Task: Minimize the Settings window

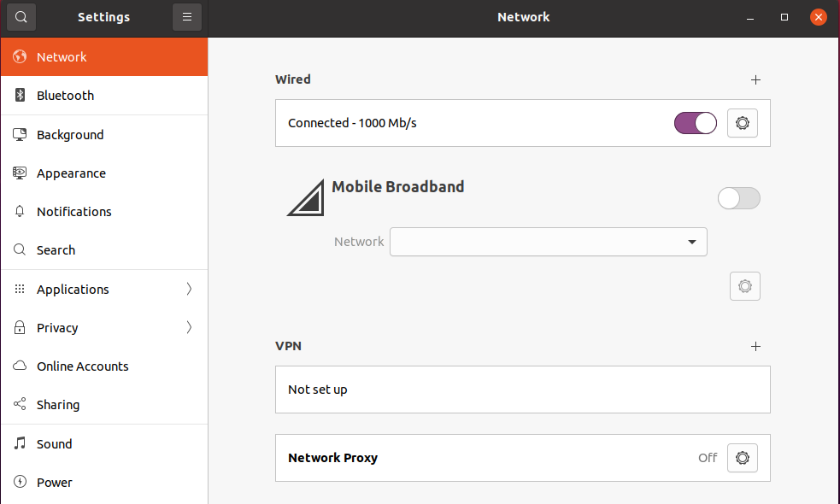Action: point(750,17)
